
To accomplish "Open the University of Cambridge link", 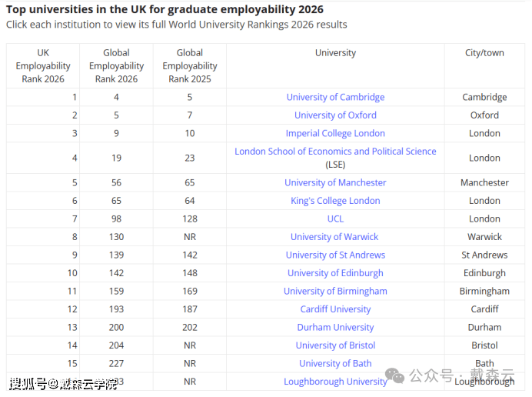I will [335, 97].
